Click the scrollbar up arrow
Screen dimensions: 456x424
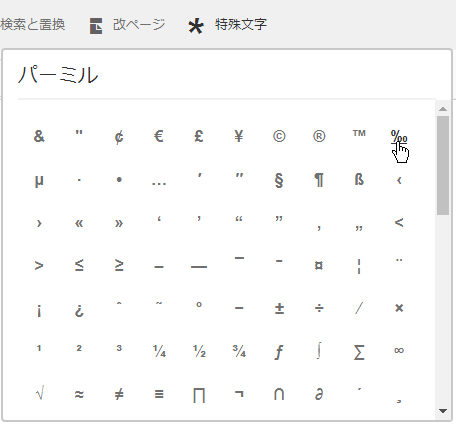pos(443,109)
